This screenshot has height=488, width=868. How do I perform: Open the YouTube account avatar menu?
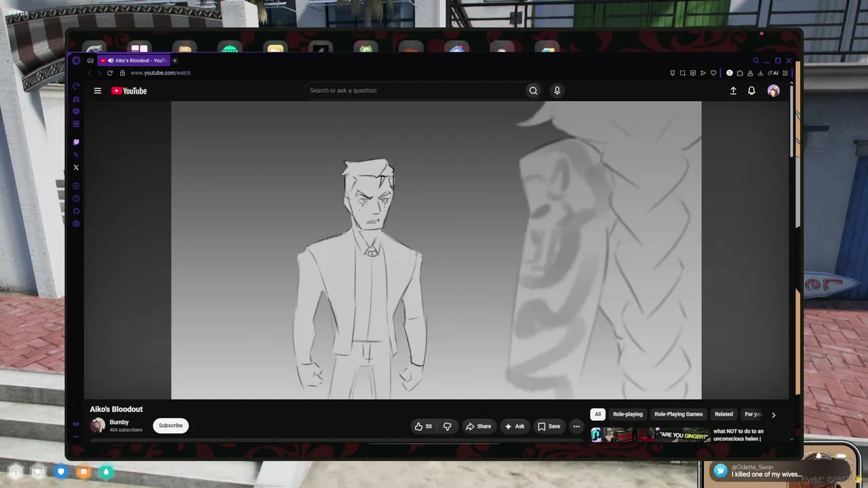point(773,91)
